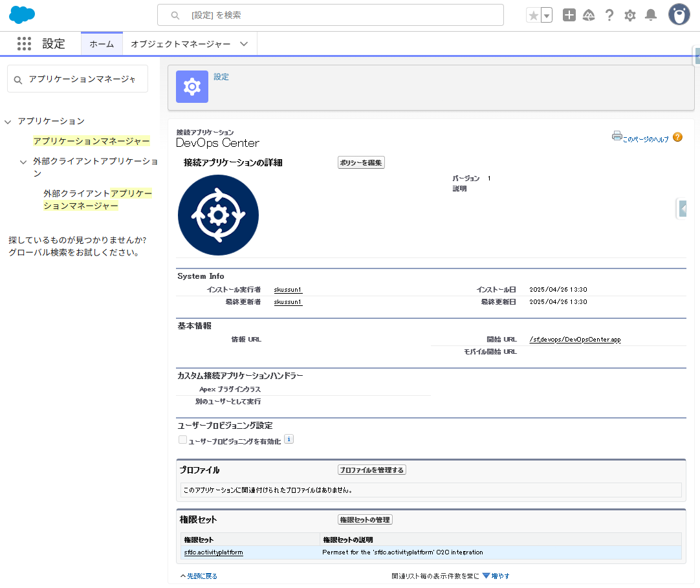Open 外部クライアントアプリケーションマネージャー in sidebar
The image size is (700, 588).
[x=98, y=200]
